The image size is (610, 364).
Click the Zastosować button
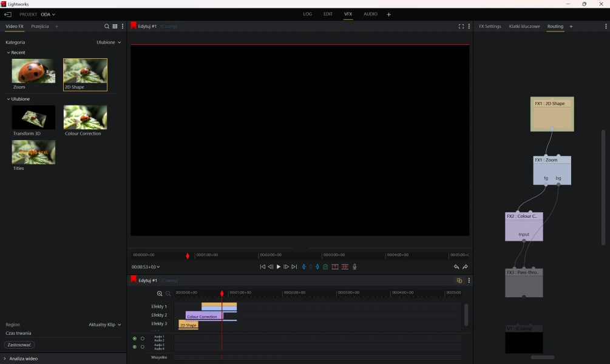click(x=19, y=345)
